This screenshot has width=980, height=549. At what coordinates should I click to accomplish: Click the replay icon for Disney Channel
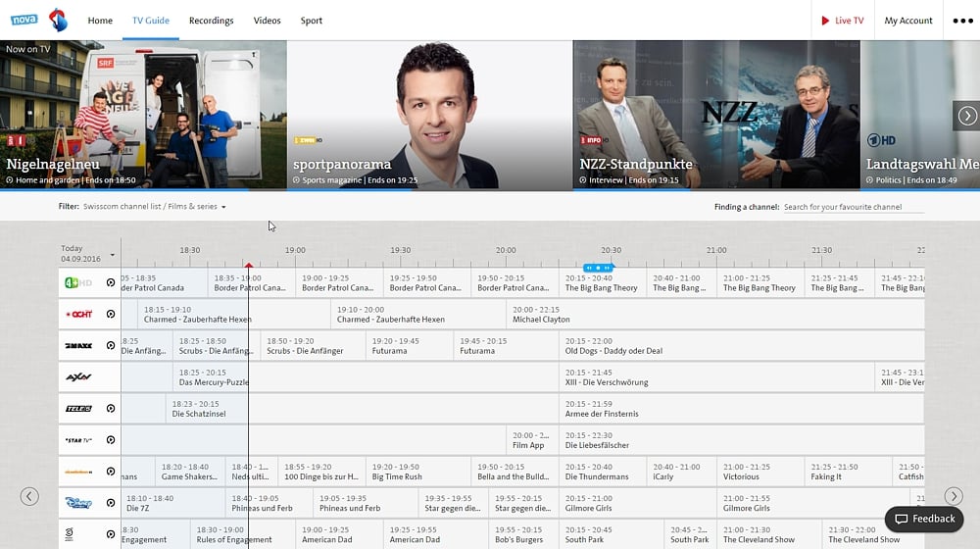111,503
